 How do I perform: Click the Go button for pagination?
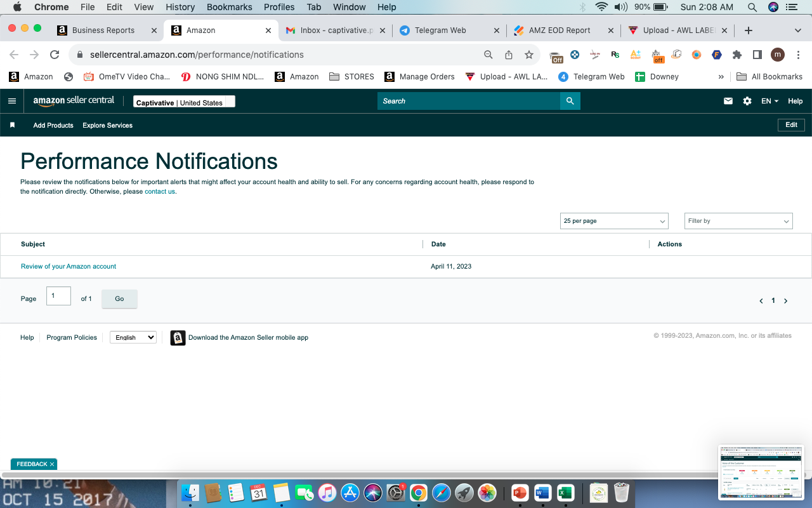click(119, 299)
